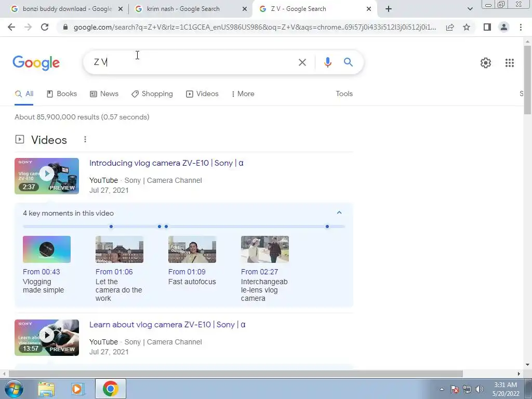This screenshot has width=532, height=399.
Task: Close the 'krim nash' tab
Action: [245, 9]
